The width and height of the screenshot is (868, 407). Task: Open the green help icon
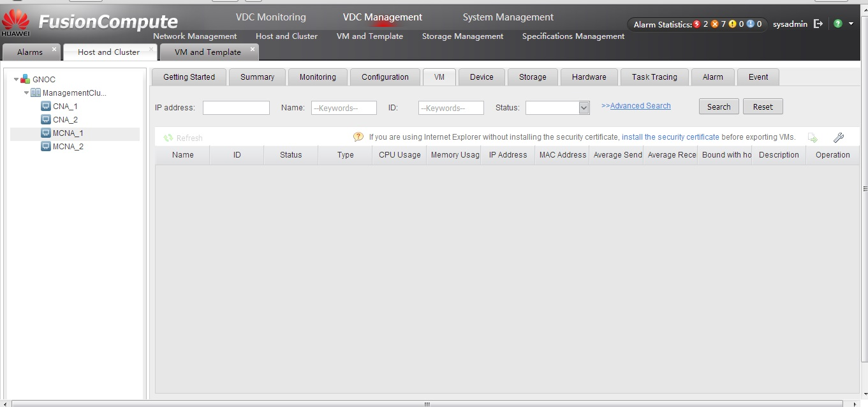pos(837,24)
